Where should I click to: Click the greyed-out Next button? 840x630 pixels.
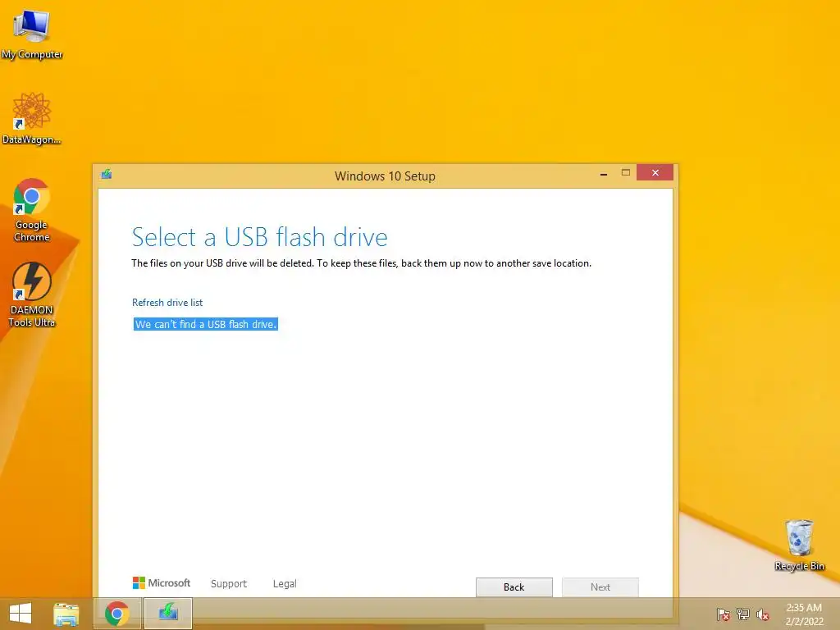point(600,587)
